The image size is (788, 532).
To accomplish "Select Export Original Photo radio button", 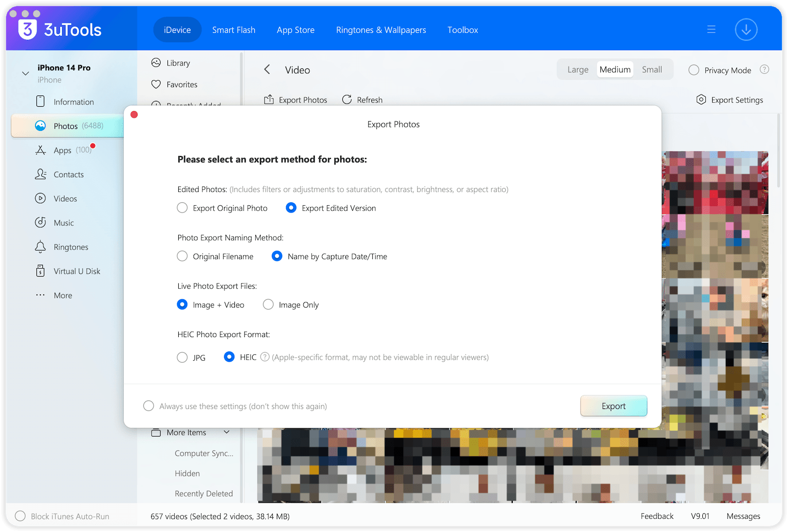I will [x=182, y=208].
